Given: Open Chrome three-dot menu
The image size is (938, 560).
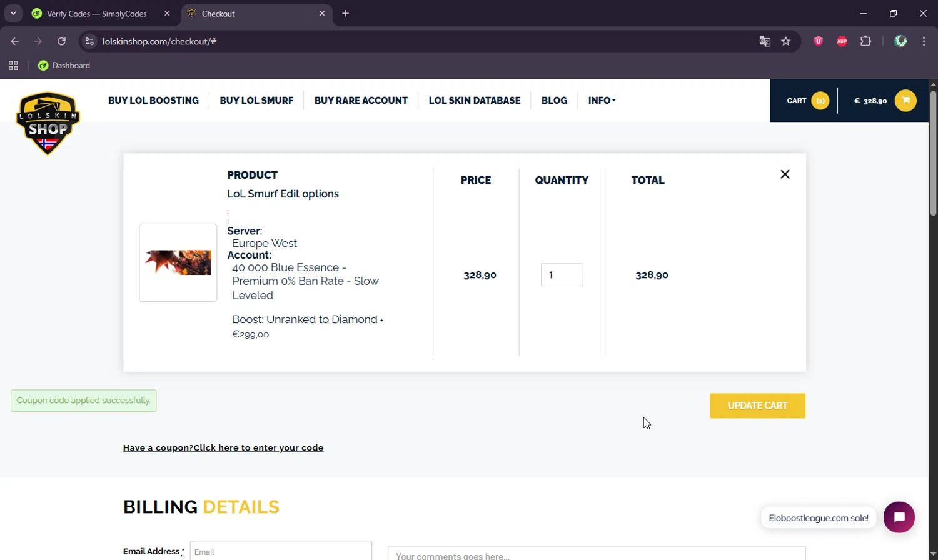Looking at the screenshot, I should (924, 41).
